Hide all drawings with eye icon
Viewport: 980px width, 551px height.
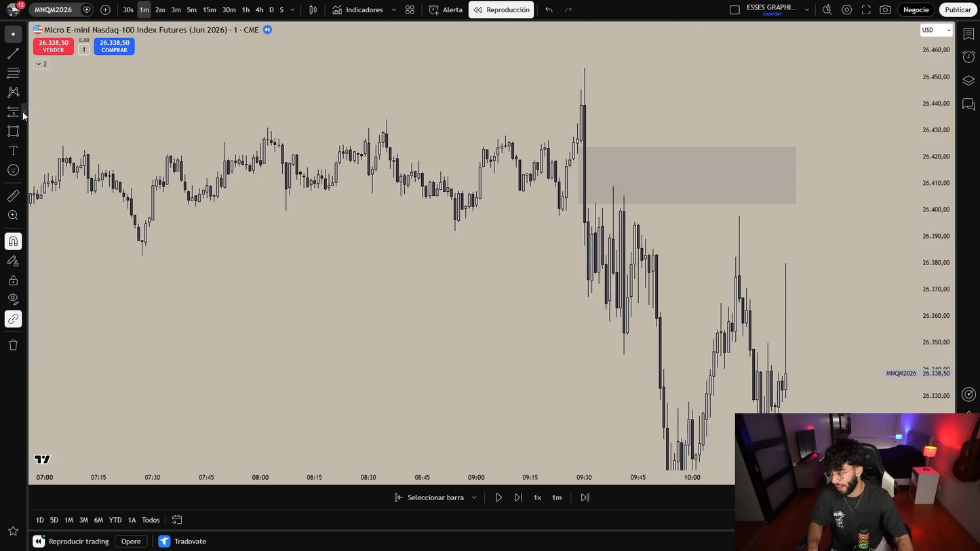pyautogui.click(x=13, y=300)
